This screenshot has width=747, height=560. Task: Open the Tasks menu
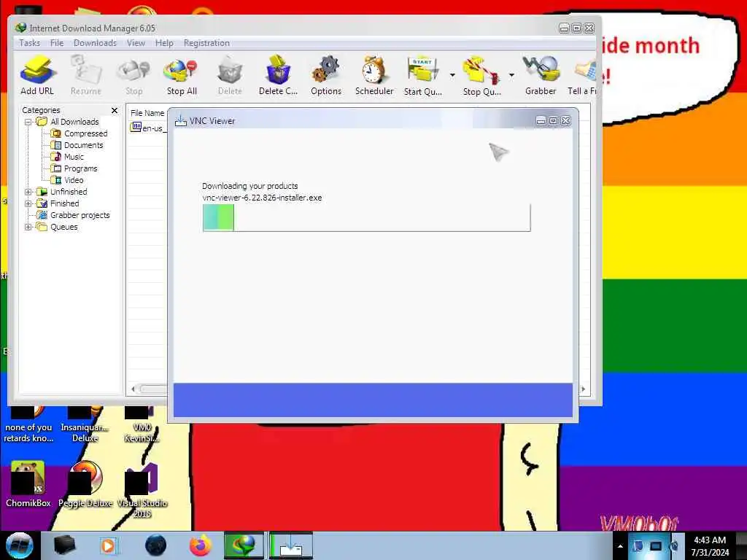click(x=29, y=43)
